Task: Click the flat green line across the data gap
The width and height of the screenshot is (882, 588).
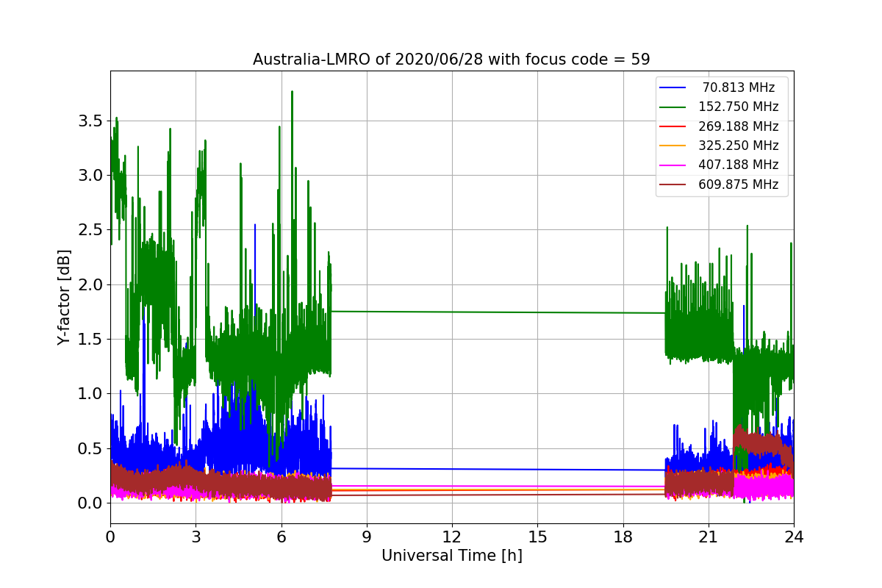Action: tap(498, 312)
